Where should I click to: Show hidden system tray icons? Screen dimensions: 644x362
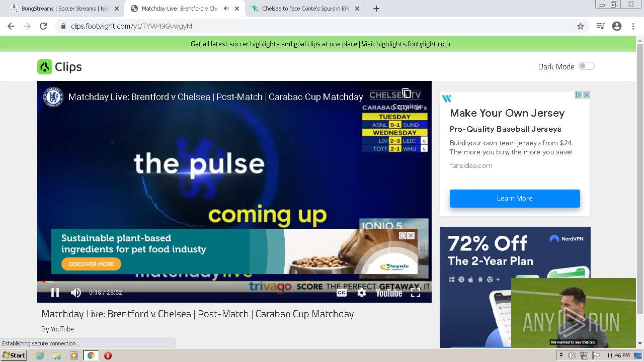coord(561,355)
